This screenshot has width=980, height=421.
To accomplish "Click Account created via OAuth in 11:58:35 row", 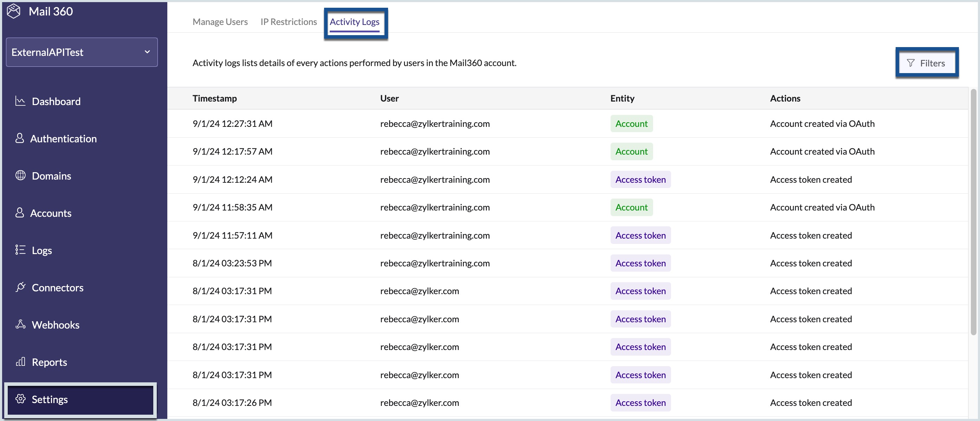I will [x=822, y=207].
